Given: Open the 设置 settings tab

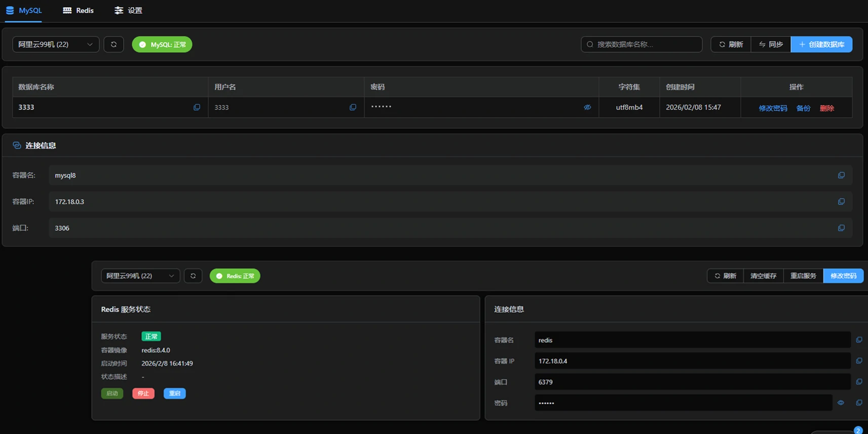Looking at the screenshot, I should 128,10.
